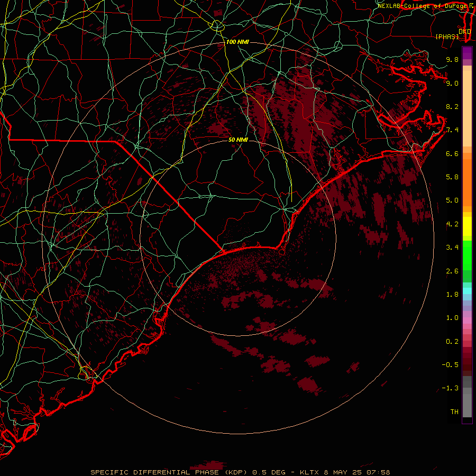
Task: Click the purple top band of the color bar
Action: 467,53
